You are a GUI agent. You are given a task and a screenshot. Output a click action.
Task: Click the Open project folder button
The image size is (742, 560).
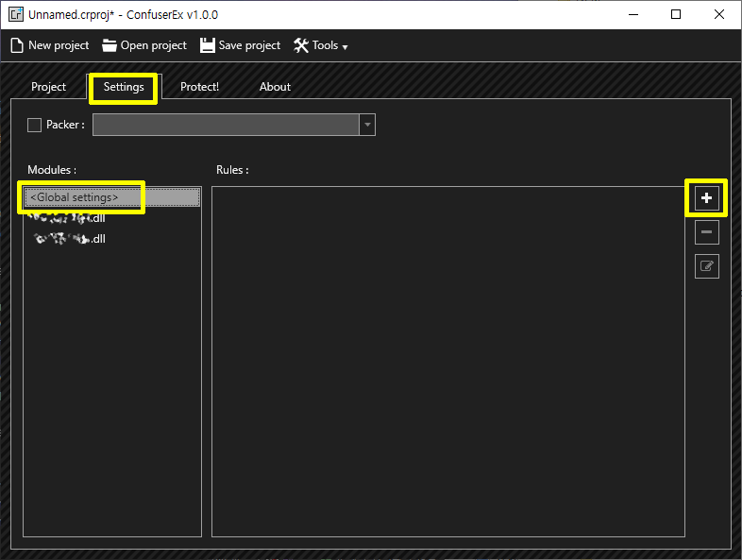[144, 45]
